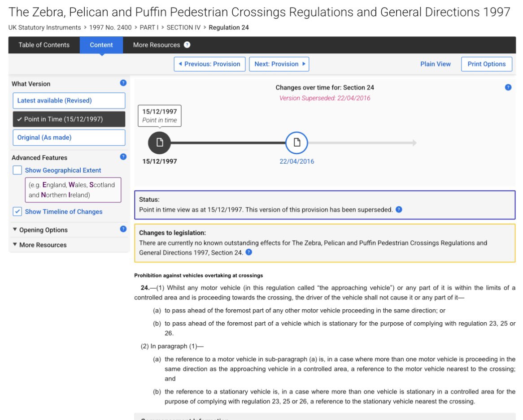
Task: Uncheck Show Timeline of Changes checkbox
Action: [x=17, y=211]
